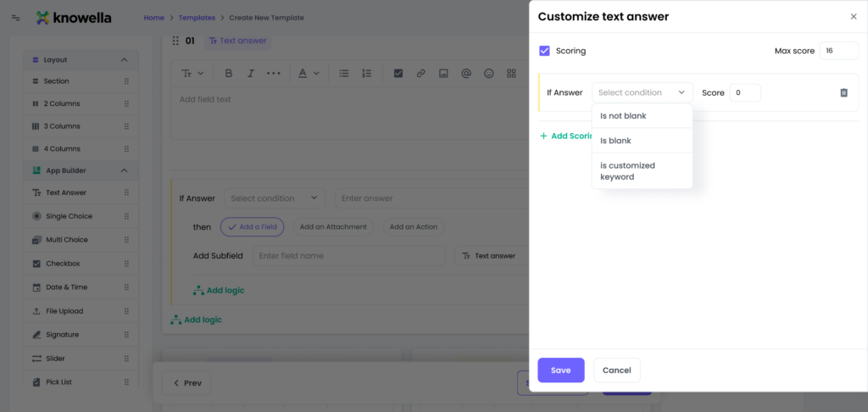The width and height of the screenshot is (868, 412).
Task: Click the Max score input field
Action: pos(838,51)
